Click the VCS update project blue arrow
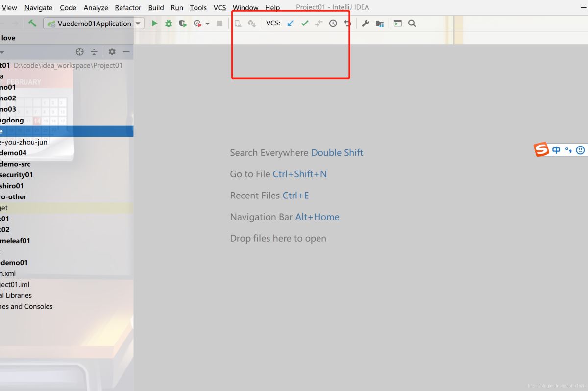 pos(290,23)
